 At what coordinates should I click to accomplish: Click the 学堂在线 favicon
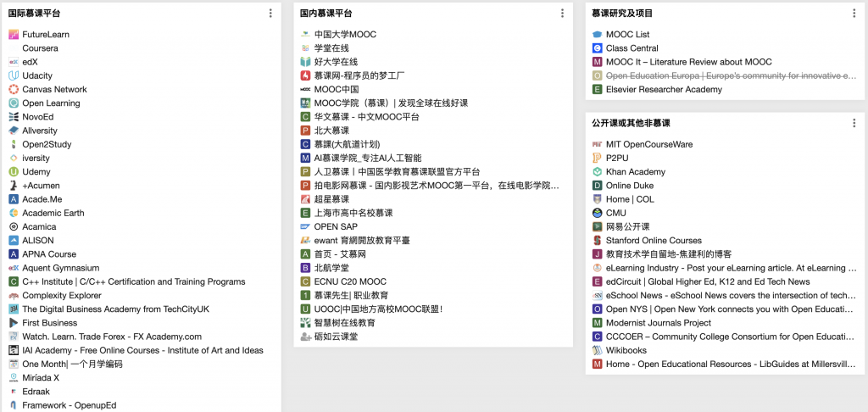click(305, 48)
